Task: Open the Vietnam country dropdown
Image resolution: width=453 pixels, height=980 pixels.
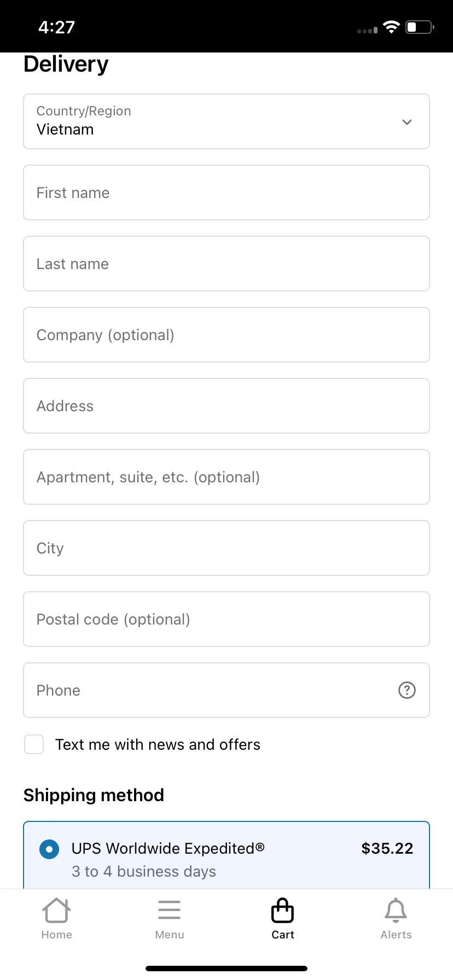Action: point(226,121)
